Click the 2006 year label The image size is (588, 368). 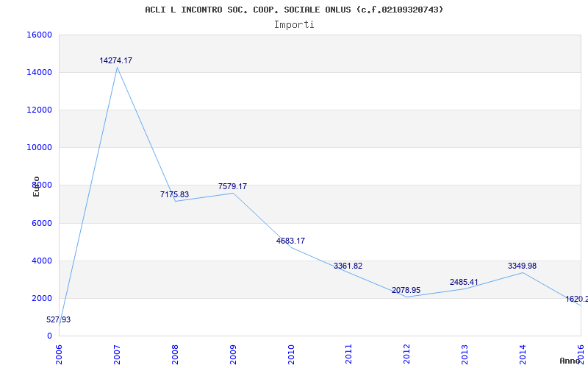pyautogui.click(x=59, y=354)
